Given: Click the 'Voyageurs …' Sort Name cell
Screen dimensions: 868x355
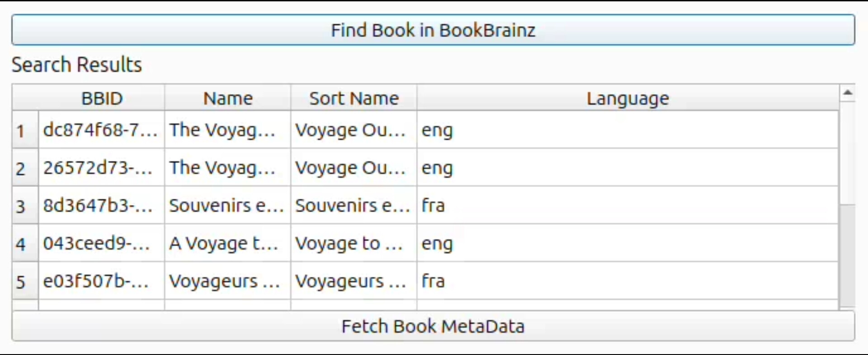Looking at the screenshot, I should 353,281.
